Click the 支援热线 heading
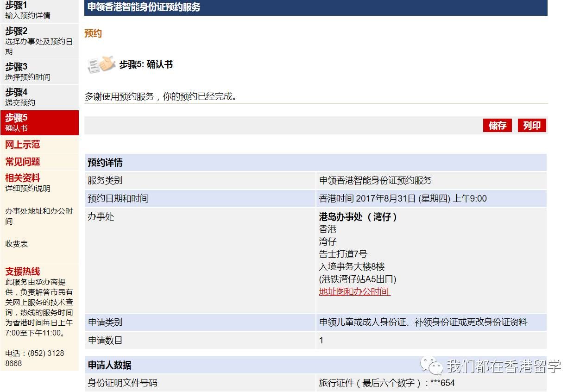Screen dimensions: 580x392 23,272
